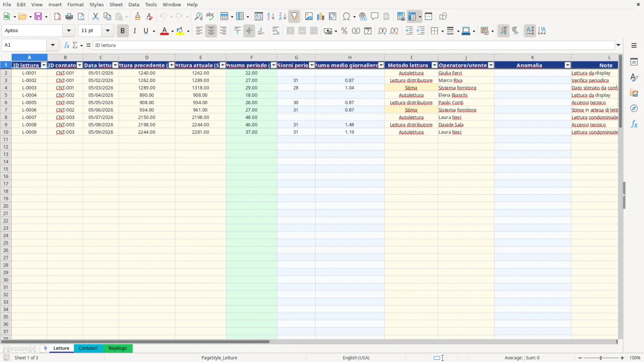The image size is (644, 362).
Task: Click the Define Print Area icon
Action: coord(401,17)
